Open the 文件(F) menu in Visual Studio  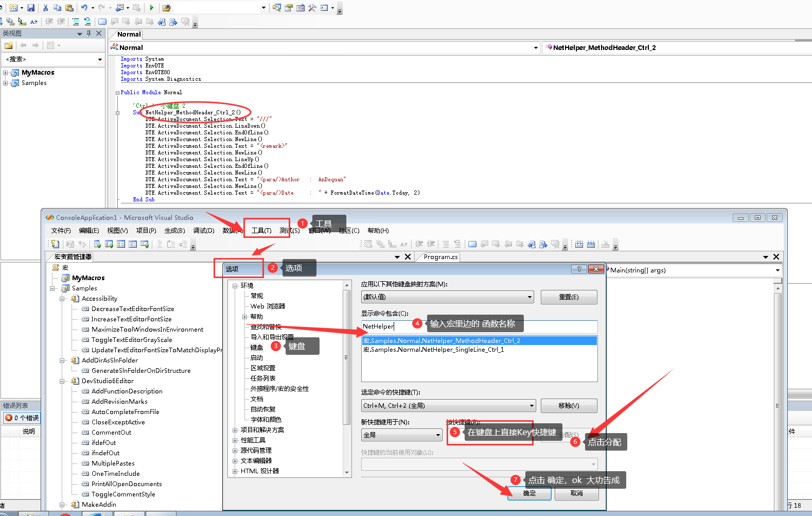[x=61, y=231]
